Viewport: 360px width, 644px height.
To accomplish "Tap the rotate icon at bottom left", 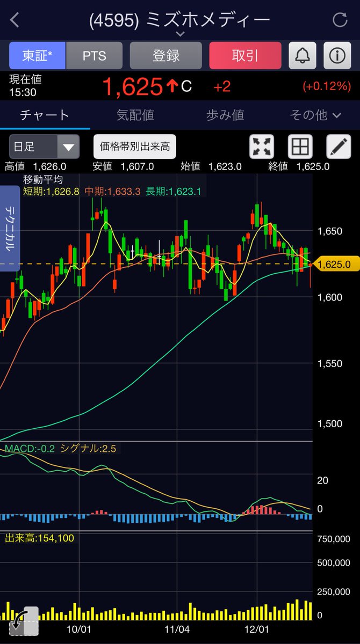I will pos(24,621).
